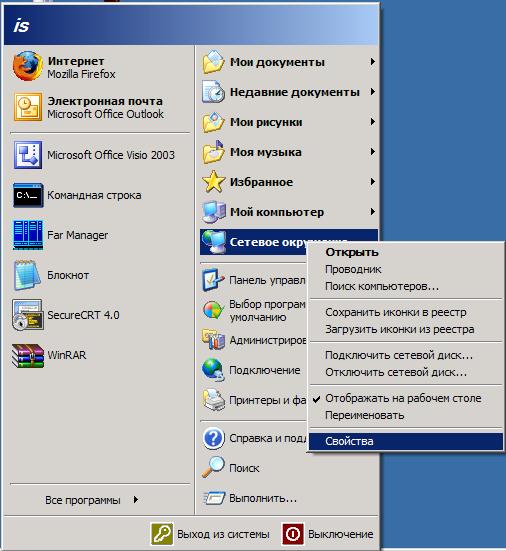Open the Microsoft Office Visio 2003 icon
The image size is (506, 551).
[28, 155]
